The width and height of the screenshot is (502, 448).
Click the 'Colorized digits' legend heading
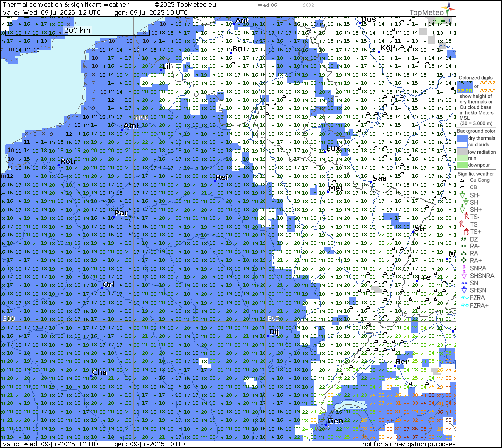(x=475, y=77)
